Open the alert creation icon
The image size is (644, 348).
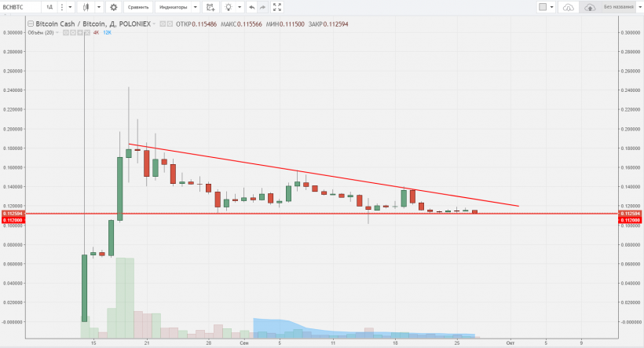pyautogui.click(x=210, y=7)
